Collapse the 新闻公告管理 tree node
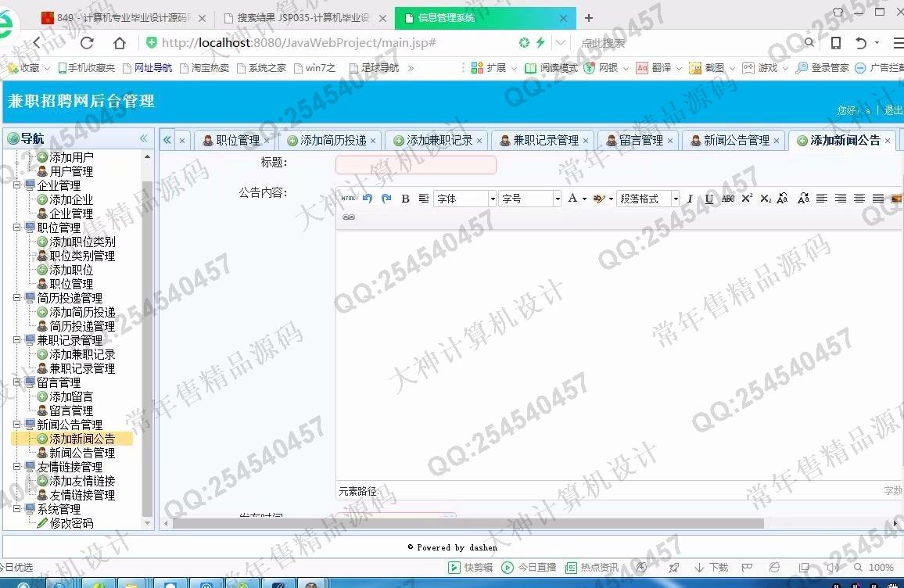The height and width of the screenshot is (588, 904). pos(17,425)
